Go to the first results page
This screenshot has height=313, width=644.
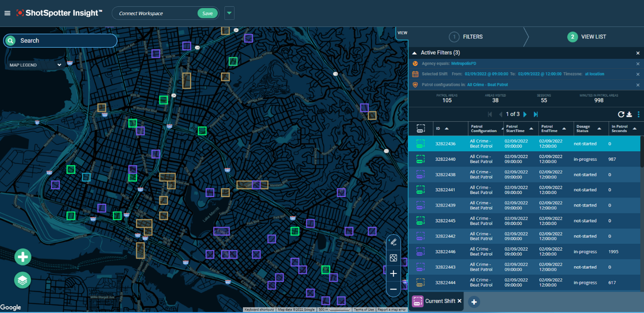pyautogui.click(x=490, y=114)
